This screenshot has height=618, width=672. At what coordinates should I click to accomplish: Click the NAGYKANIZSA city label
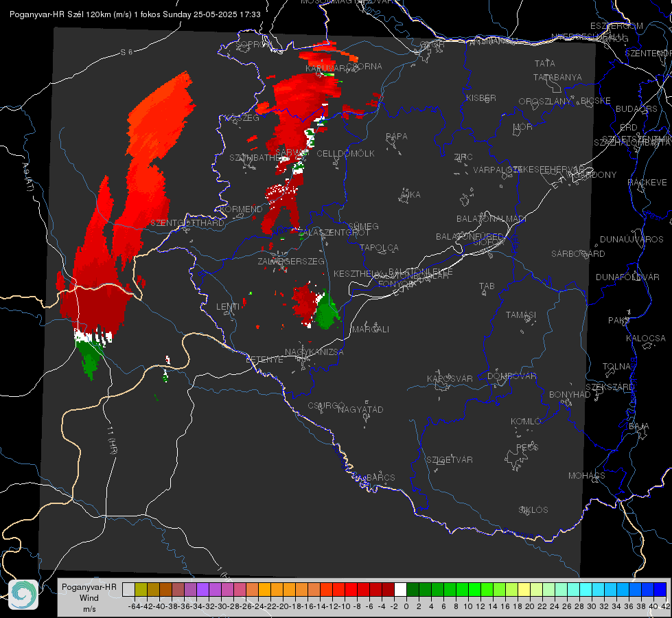tap(314, 352)
